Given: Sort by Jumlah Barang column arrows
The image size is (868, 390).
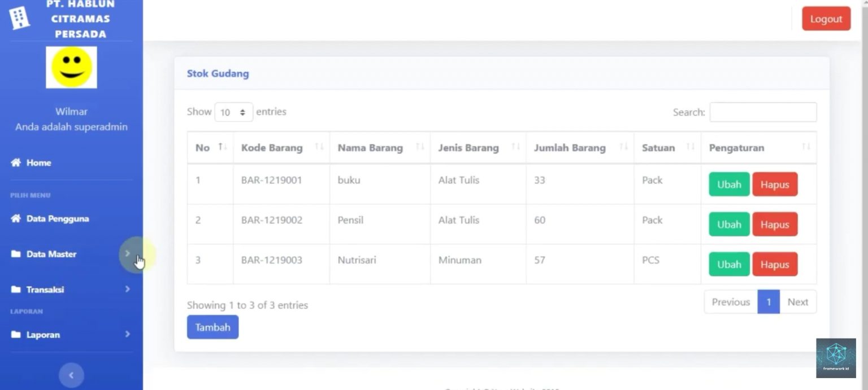Looking at the screenshot, I should (623, 147).
